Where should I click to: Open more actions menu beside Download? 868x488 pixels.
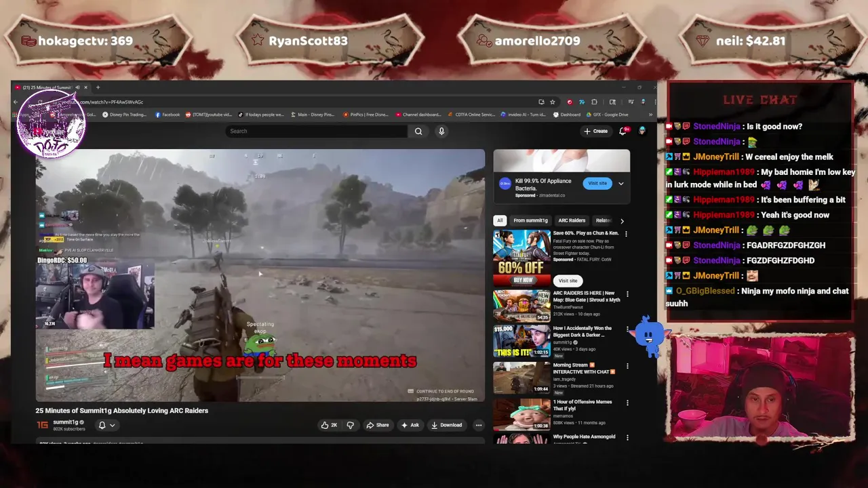pyautogui.click(x=479, y=425)
